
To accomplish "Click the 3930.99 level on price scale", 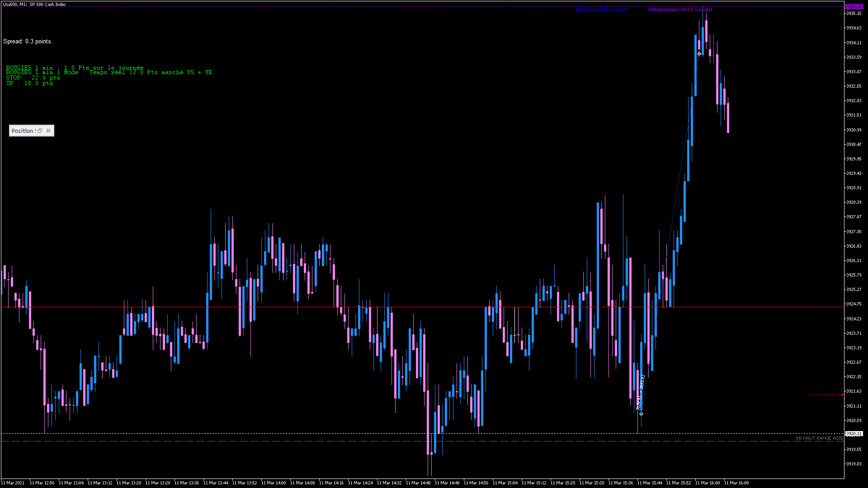I will click(x=854, y=130).
